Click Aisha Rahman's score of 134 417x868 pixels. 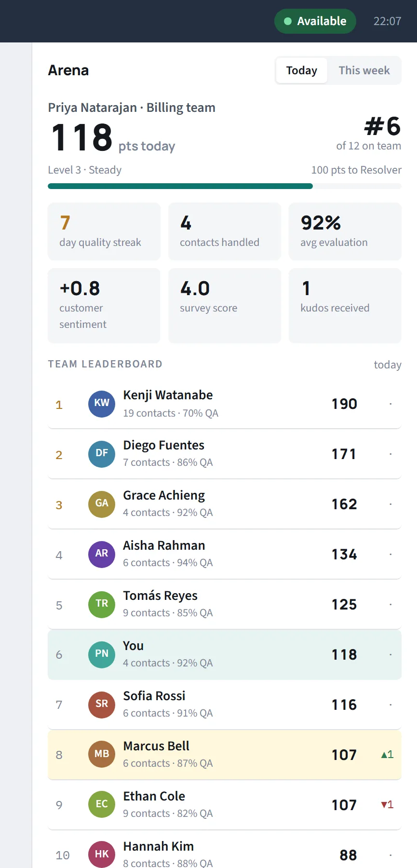point(344,555)
